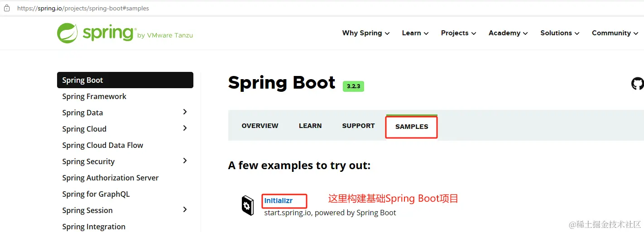Open the Learn dropdown in top navigation
This screenshot has height=232, width=644.
click(x=415, y=33)
